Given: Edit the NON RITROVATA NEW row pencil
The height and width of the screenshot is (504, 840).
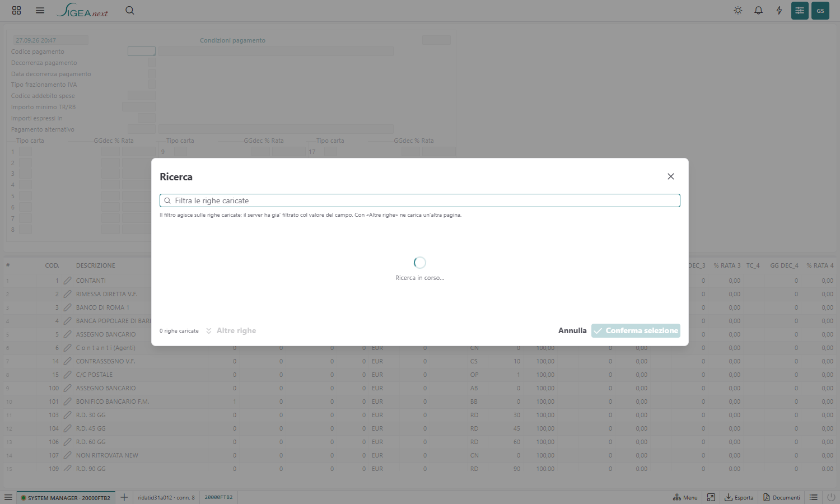Looking at the screenshot, I should click(x=67, y=455).
